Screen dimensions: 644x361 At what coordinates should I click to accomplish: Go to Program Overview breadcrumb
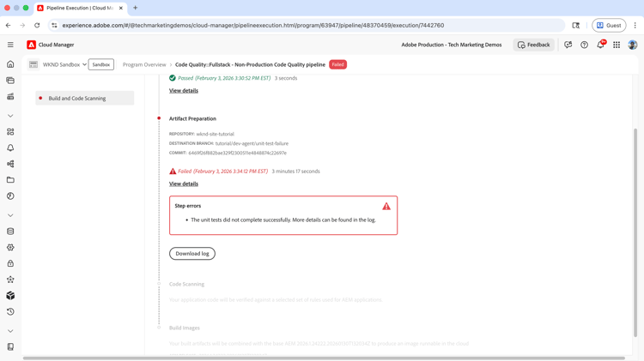(x=144, y=64)
